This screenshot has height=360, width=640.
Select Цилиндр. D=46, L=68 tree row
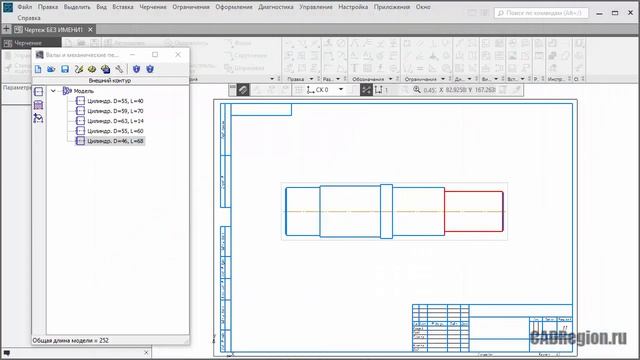[116, 141]
